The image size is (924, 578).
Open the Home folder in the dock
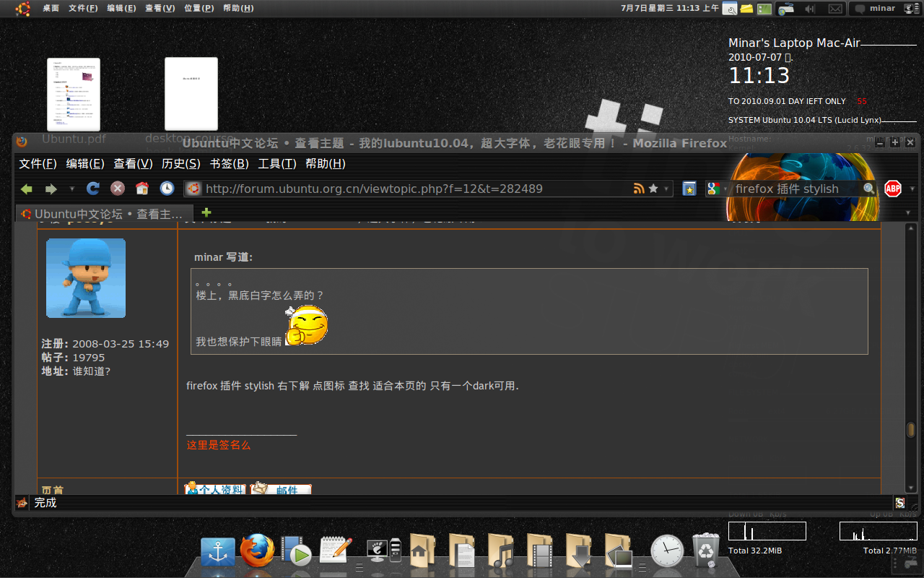[x=422, y=551]
